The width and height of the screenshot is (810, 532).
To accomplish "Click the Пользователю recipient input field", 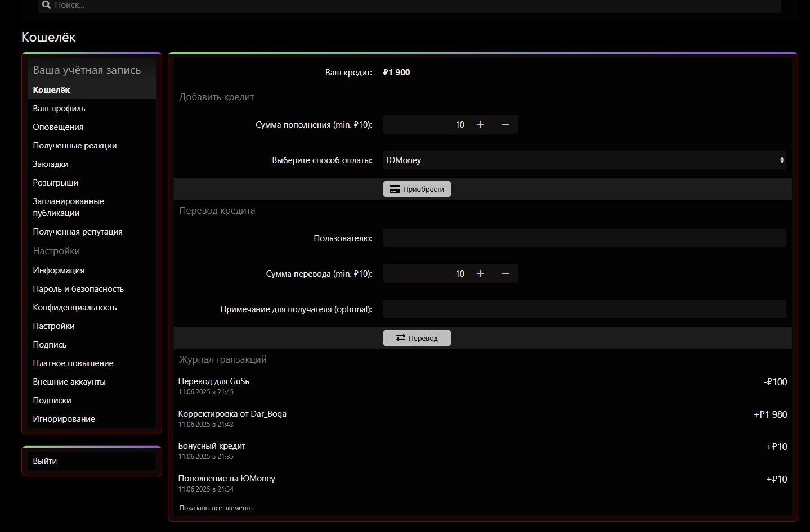I will (584, 238).
